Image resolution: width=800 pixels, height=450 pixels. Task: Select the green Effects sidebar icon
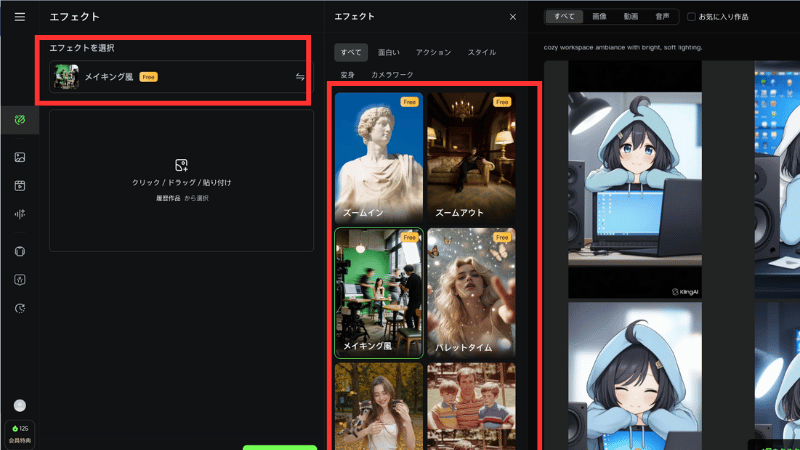[20, 120]
